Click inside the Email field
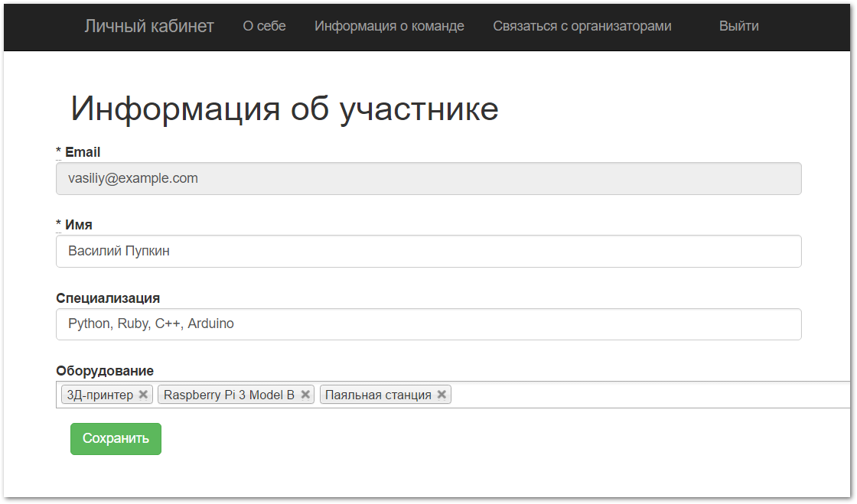This screenshot has width=857, height=504. (428, 178)
